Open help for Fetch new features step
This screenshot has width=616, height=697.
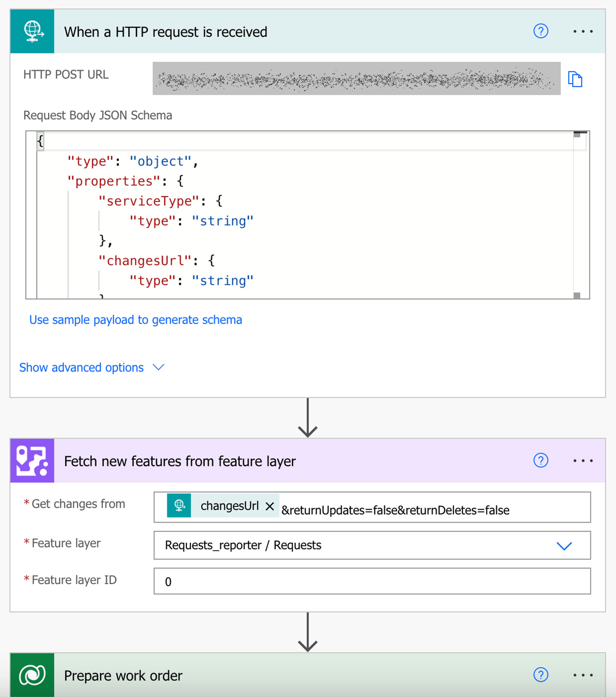[x=540, y=460]
